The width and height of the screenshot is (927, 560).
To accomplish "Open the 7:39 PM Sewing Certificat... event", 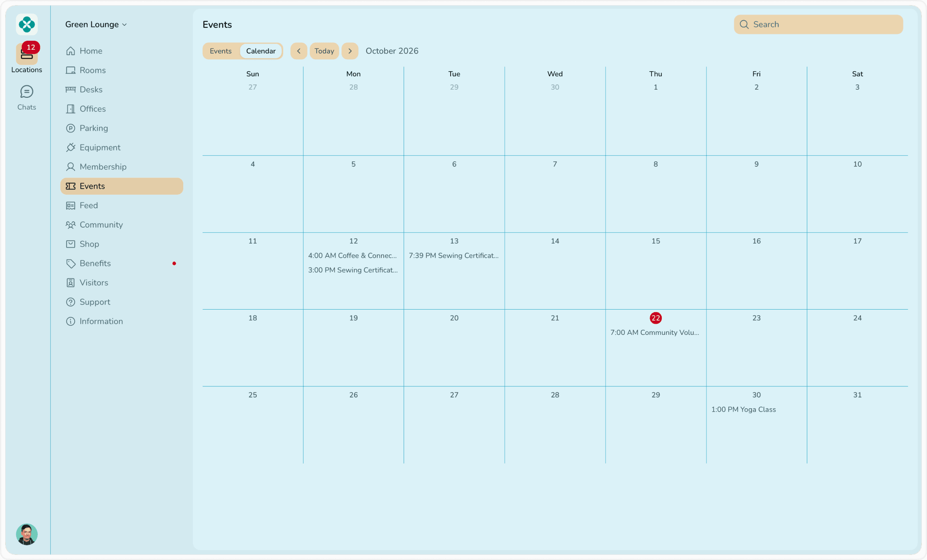I will pos(454,256).
